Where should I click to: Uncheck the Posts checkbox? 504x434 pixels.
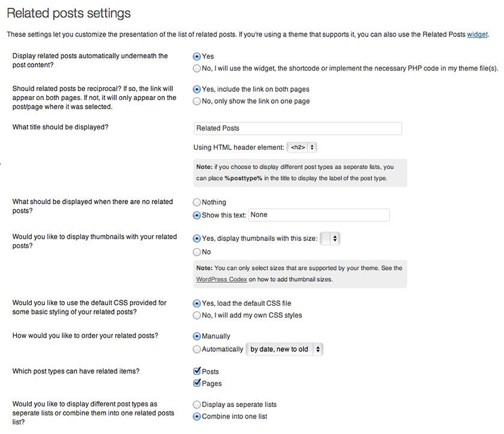coord(197,372)
